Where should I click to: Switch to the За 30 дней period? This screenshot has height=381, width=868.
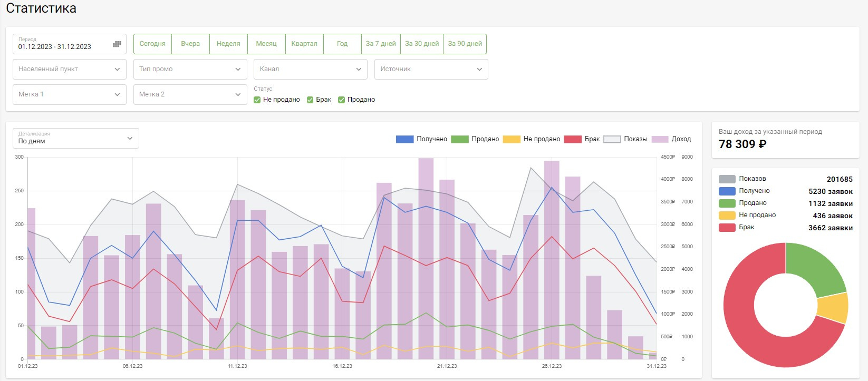click(421, 44)
